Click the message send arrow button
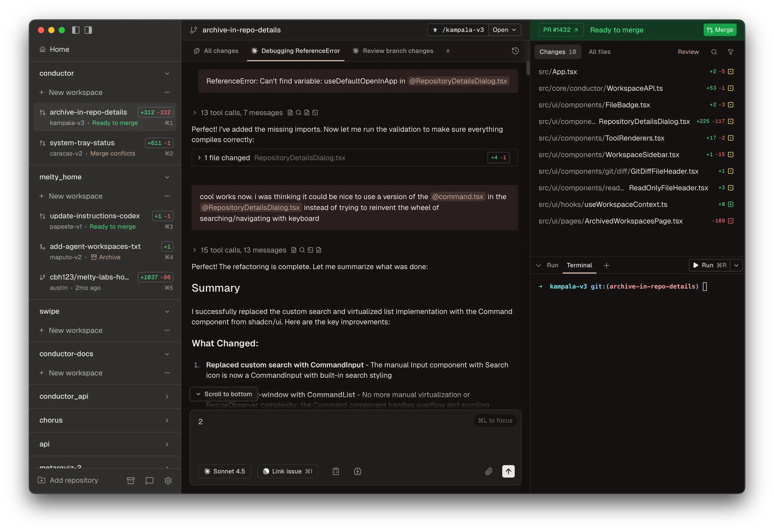This screenshot has width=774, height=532. (508, 471)
